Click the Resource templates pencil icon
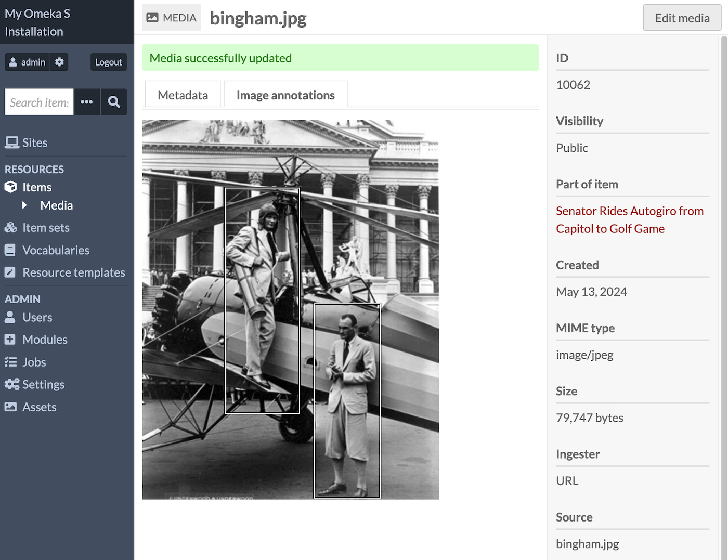 pyautogui.click(x=10, y=272)
